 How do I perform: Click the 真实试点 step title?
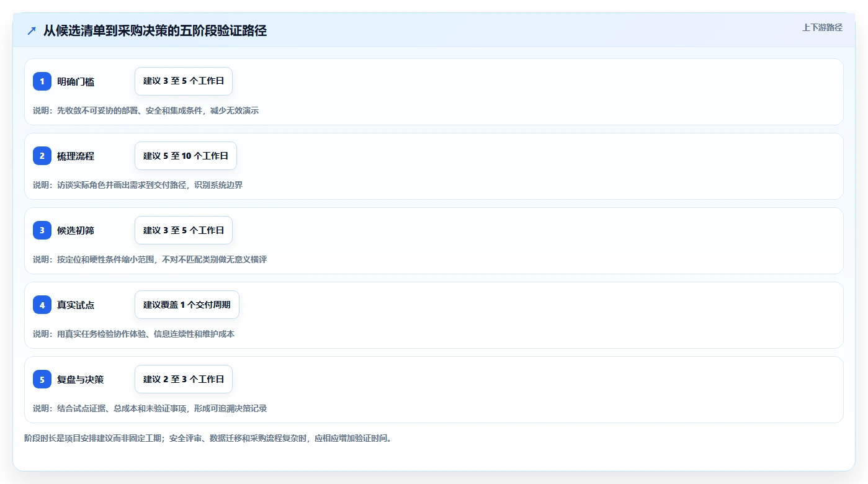pyautogui.click(x=76, y=305)
